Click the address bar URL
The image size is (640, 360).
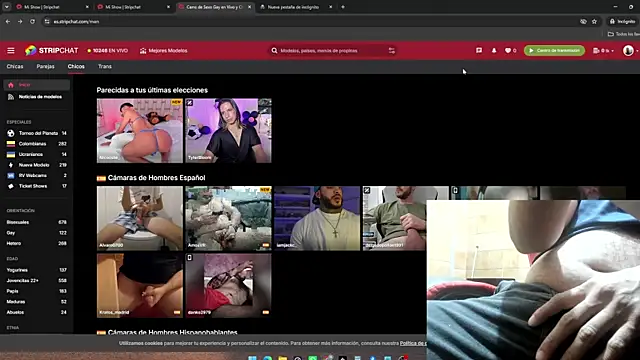pyautogui.click(x=76, y=22)
